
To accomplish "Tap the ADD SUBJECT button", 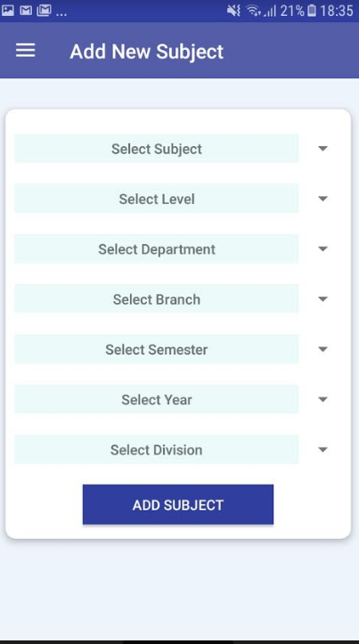I will tap(178, 504).
